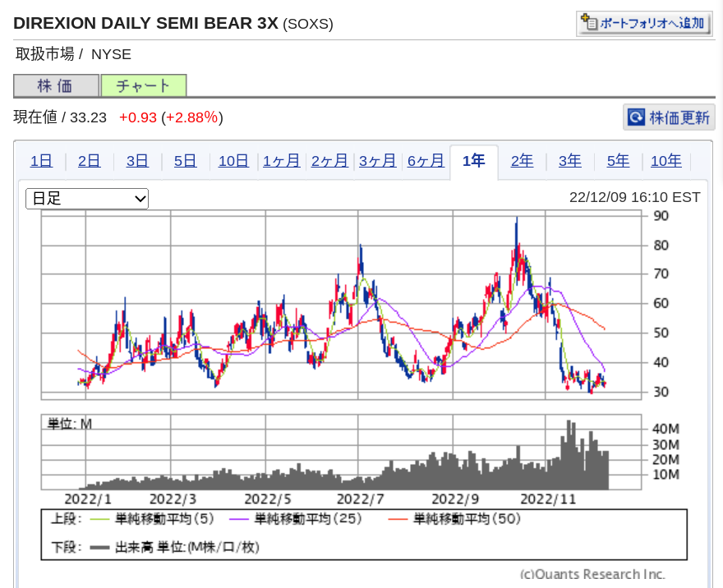Show the 10日 chart range
This screenshot has height=588, width=723.
pos(233,161)
